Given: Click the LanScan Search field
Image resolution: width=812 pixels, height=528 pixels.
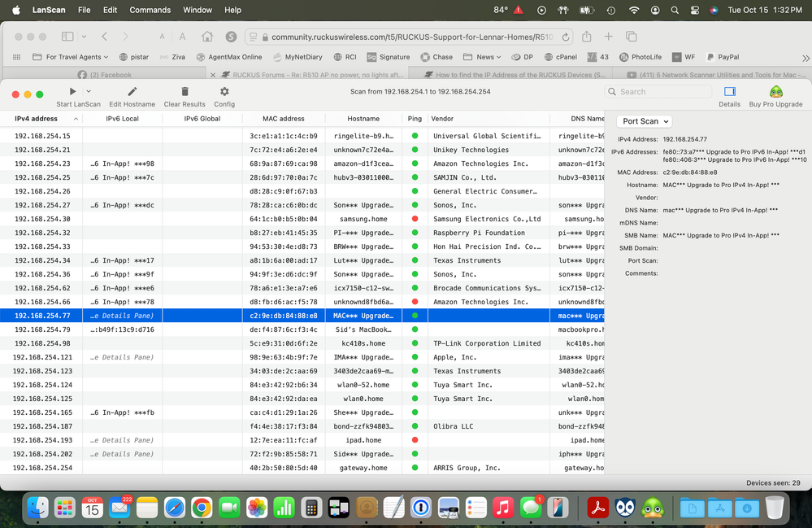Looking at the screenshot, I should [658, 92].
